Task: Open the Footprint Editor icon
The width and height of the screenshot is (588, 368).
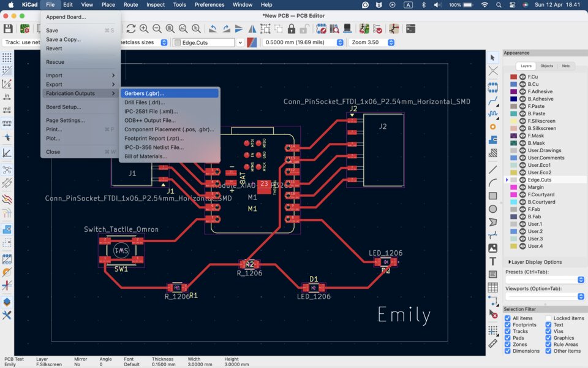Action: click(321, 29)
